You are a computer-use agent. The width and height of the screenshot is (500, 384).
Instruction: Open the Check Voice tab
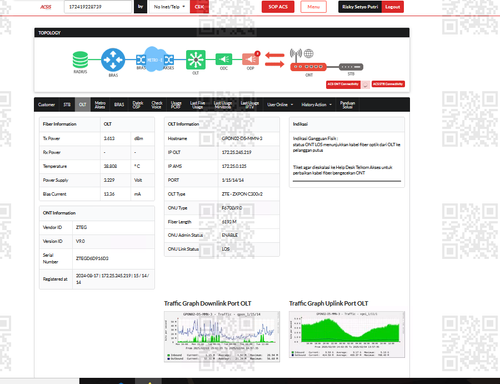157,105
